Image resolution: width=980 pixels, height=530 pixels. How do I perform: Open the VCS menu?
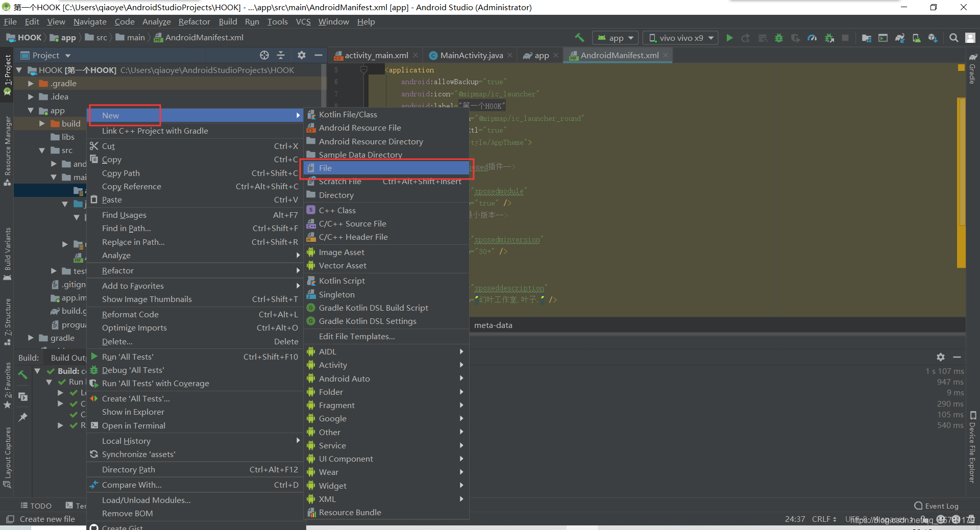pos(303,21)
